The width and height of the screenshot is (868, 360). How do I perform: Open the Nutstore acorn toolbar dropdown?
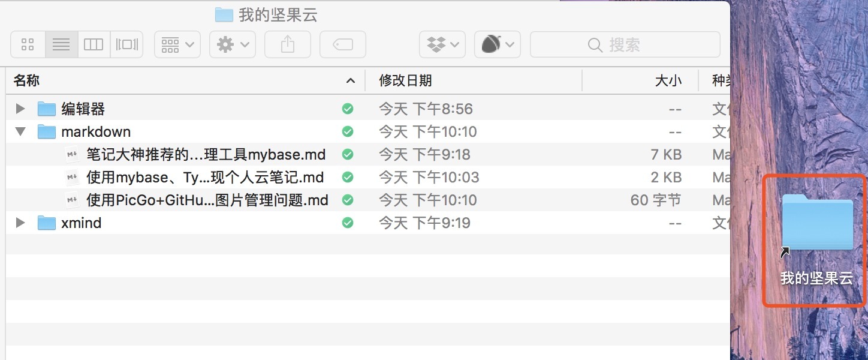tap(498, 44)
